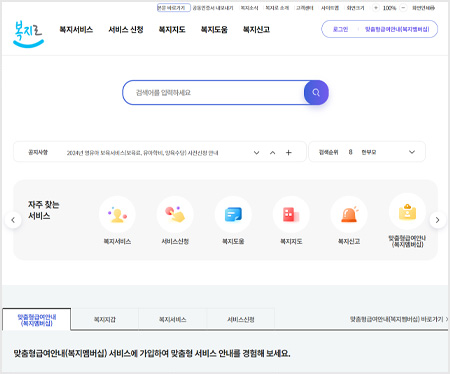This screenshot has height=374, width=450.
Task: Open the 복지지도 main menu
Action: (x=172, y=29)
